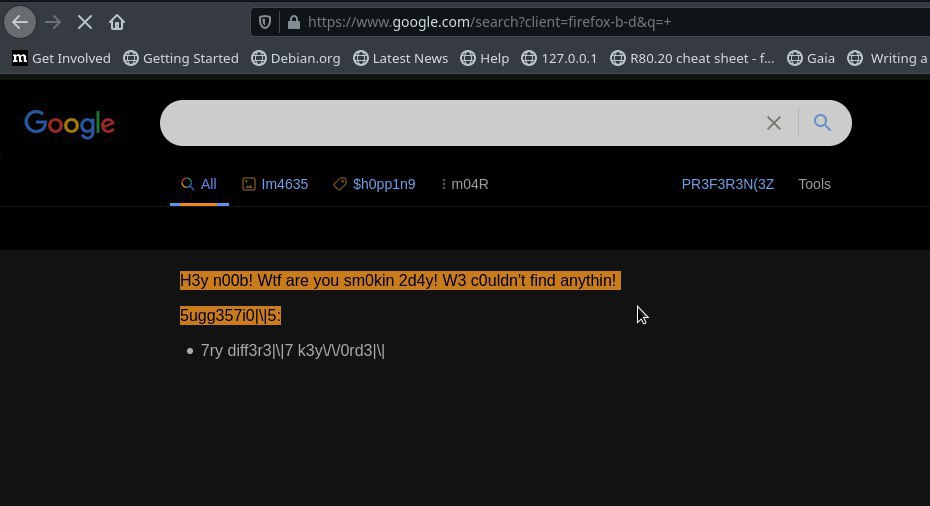Open tracking protection shield icon
Viewport: 930px width, 506px height.
pos(265,23)
